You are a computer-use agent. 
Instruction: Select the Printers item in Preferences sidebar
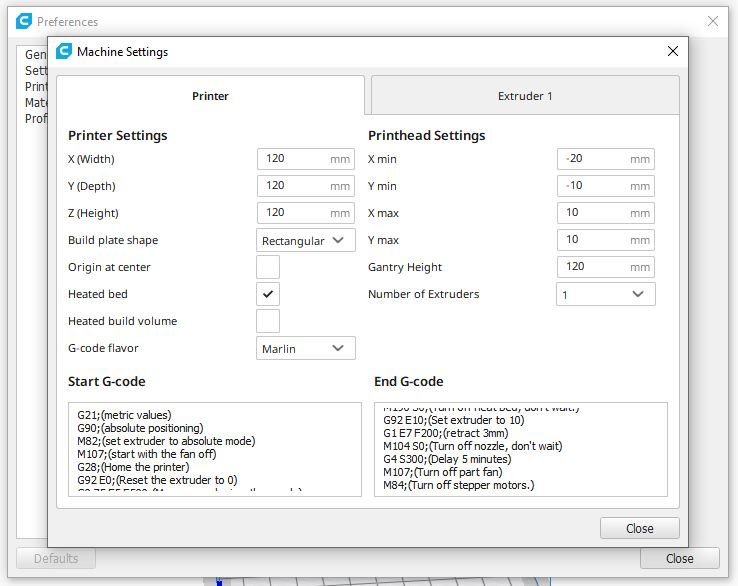tap(36, 87)
